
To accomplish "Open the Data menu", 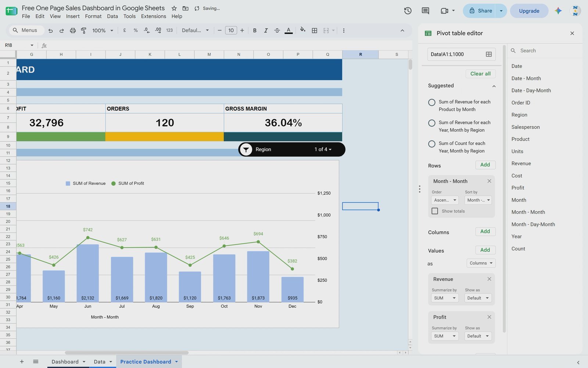I will point(112,16).
